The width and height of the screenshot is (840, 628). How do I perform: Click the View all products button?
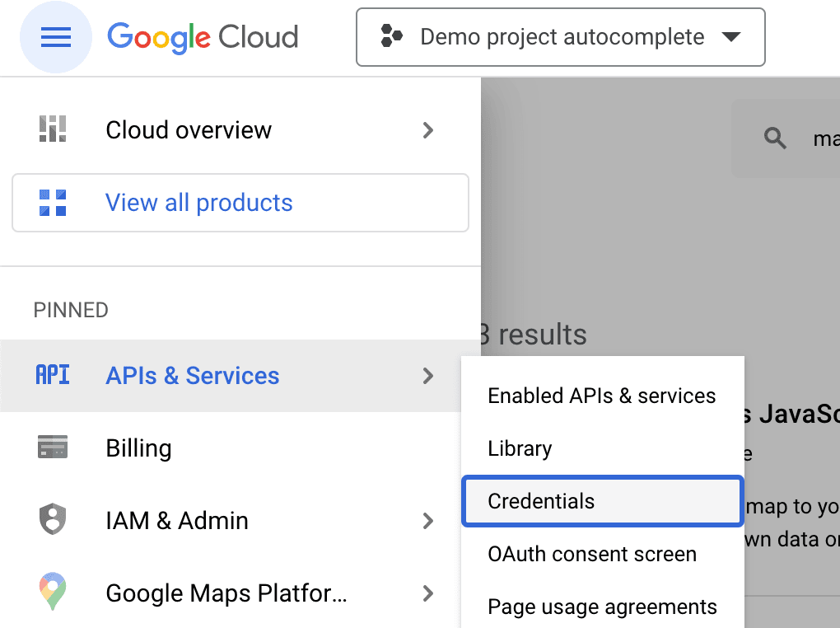pyautogui.click(x=240, y=203)
